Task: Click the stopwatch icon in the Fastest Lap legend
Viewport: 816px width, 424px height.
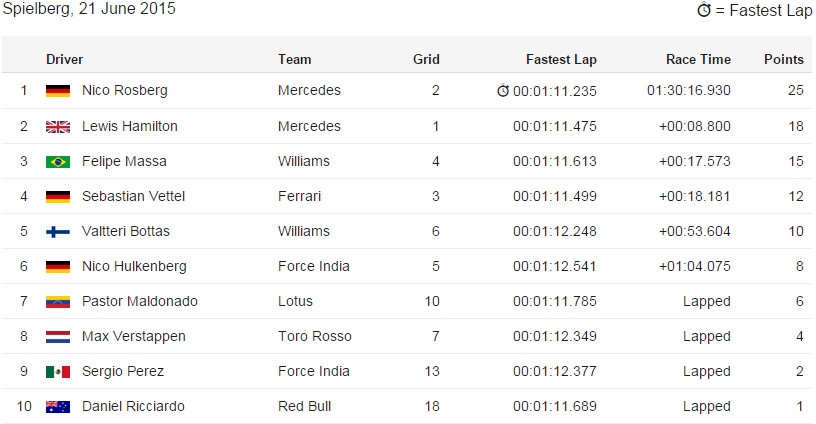Action: [704, 10]
